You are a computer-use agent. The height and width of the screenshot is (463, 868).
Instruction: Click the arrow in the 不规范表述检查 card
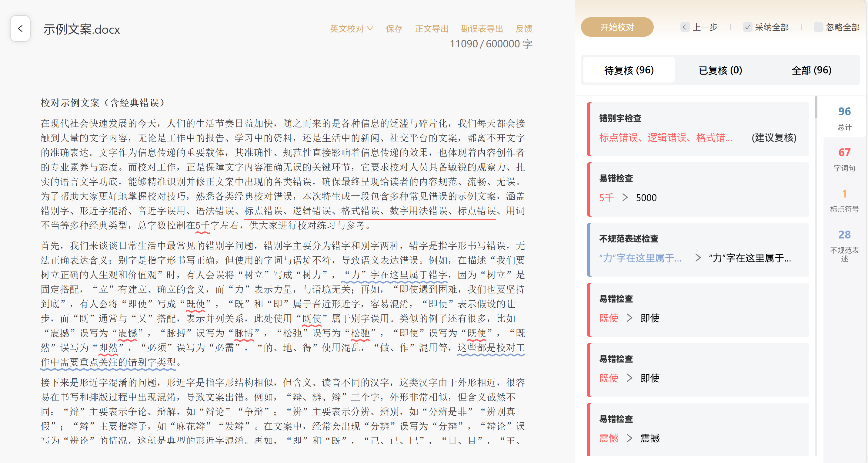point(698,258)
